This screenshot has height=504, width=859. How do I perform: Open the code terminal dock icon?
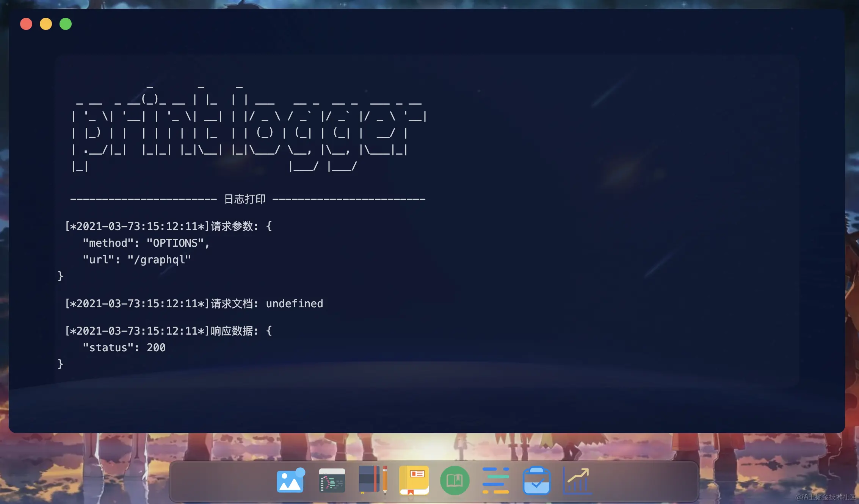(x=332, y=481)
